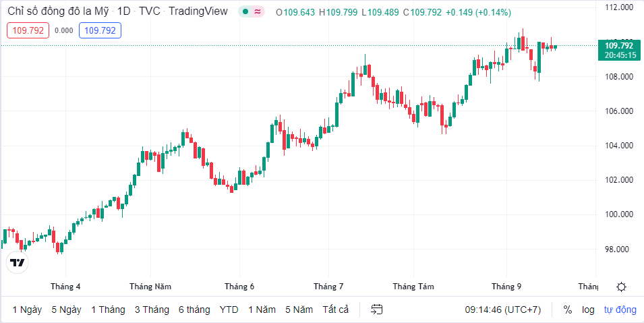Select the 1 Ngày time range
Viewport: 644px width, 323px height.
27,310
